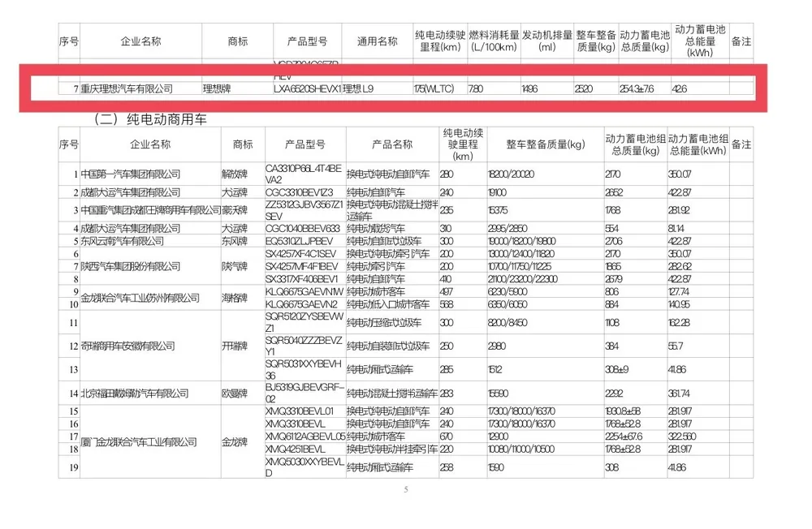Click the 理想牌 trademark cell
The width and height of the screenshot is (812, 529).
[x=217, y=89]
